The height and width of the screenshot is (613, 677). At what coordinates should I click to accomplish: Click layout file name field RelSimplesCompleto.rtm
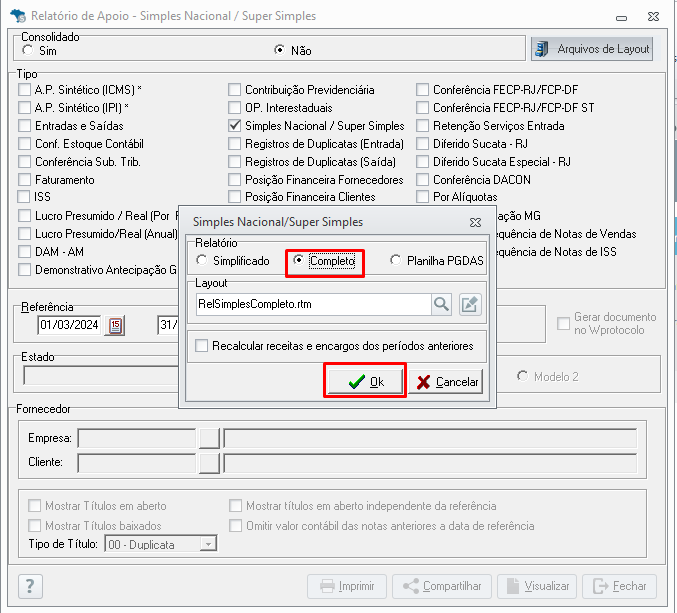coord(313,304)
